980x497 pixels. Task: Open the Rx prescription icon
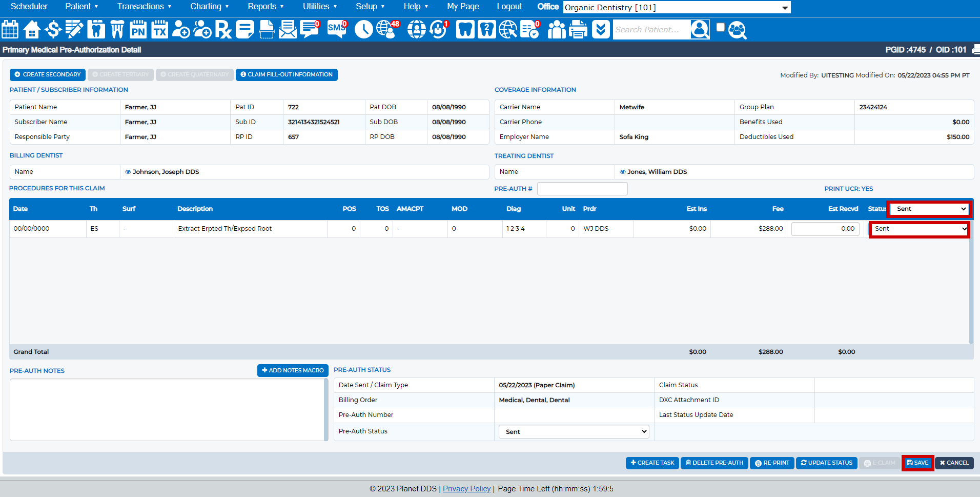(223, 30)
